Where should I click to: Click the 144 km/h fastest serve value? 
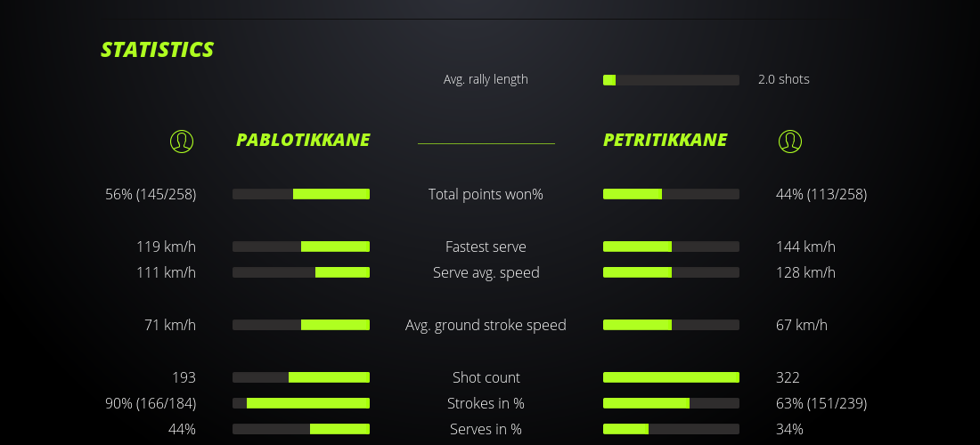click(x=805, y=247)
